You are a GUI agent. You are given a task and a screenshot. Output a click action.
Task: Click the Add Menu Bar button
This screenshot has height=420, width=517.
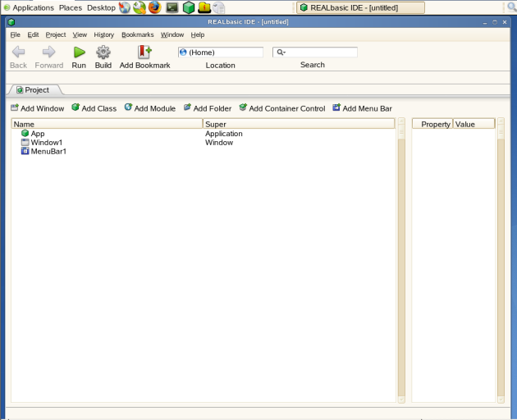coord(363,108)
